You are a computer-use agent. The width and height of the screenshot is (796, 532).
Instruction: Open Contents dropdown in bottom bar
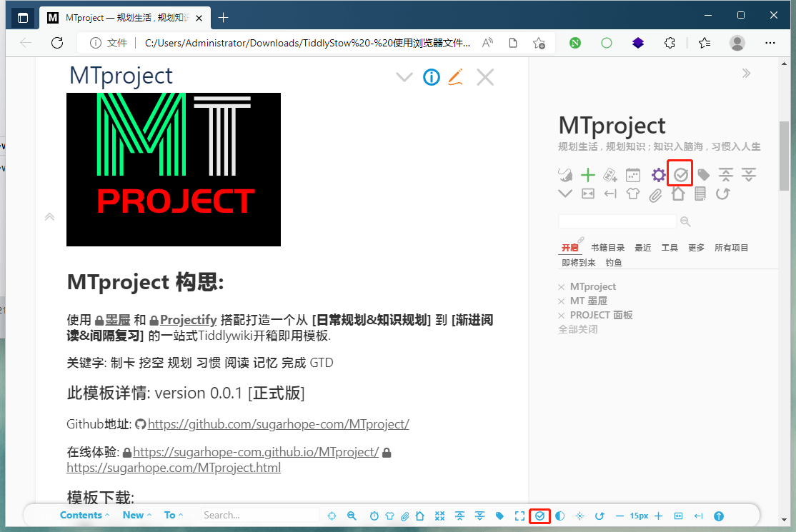click(x=85, y=516)
